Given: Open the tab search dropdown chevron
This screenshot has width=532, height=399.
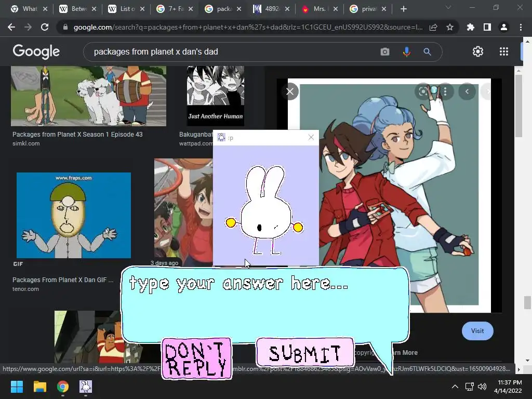Looking at the screenshot, I should tap(448, 7).
